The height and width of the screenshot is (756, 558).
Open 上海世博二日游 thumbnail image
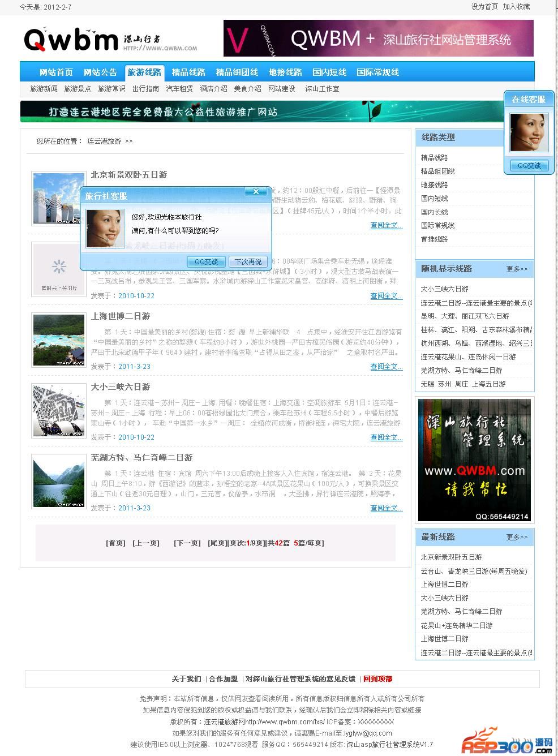point(59,340)
